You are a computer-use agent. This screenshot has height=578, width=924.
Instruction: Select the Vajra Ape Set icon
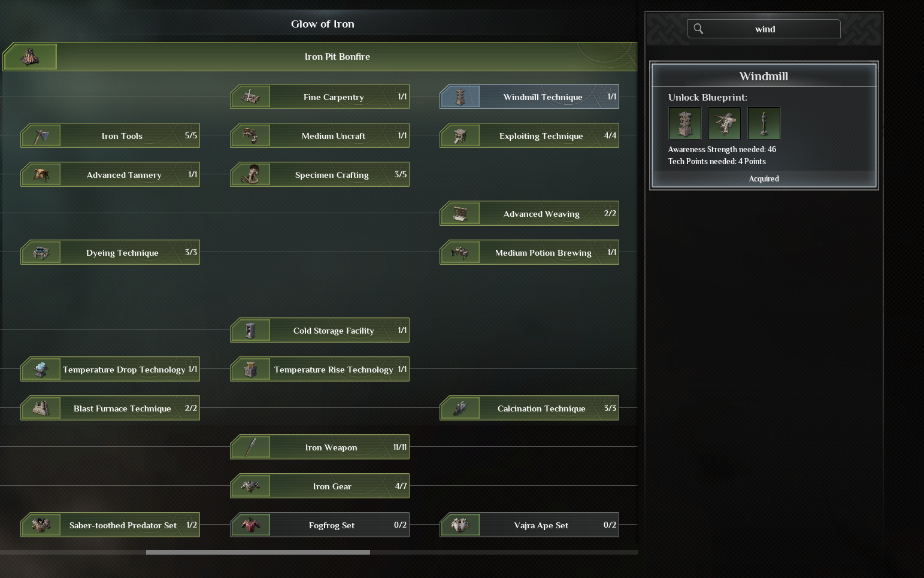tap(460, 525)
